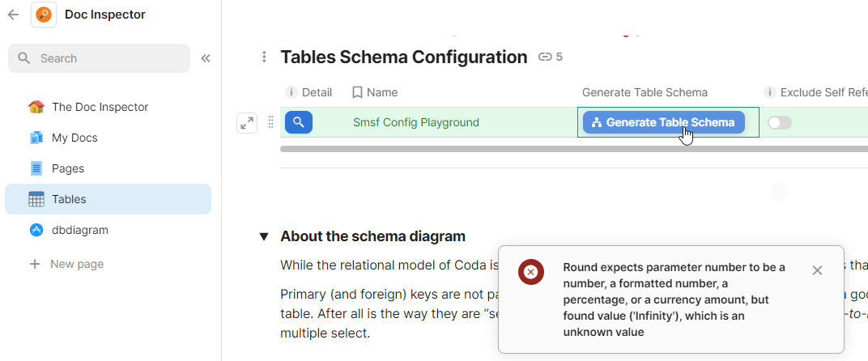Click the blue magnifier Detail button
This screenshot has width=868, height=361.
[x=299, y=122]
